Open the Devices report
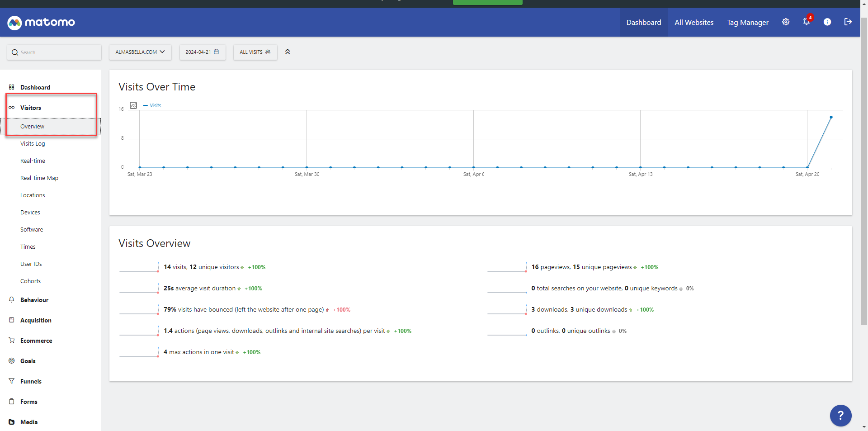The height and width of the screenshot is (431, 868). [30, 213]
